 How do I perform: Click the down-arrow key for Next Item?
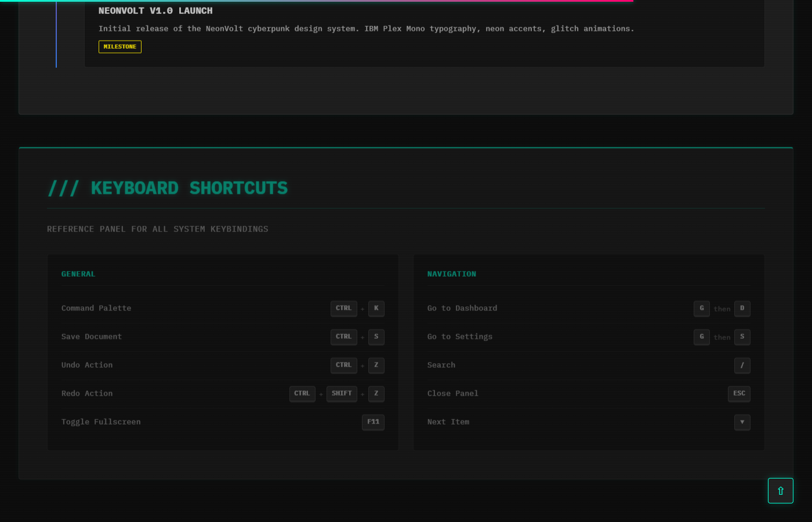coord(742,422)
